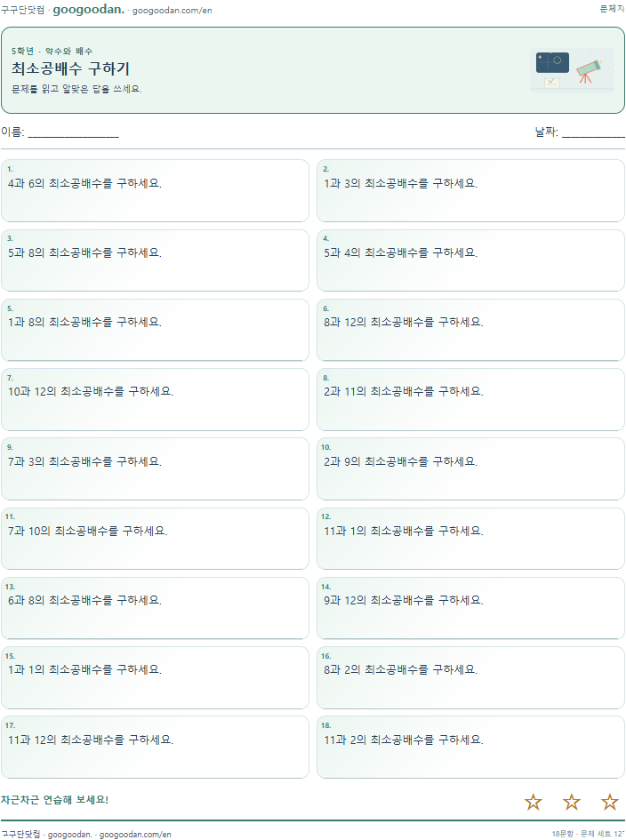The height and width of the screenshot is (840, 626).
Task: Click the 문제지 label in the top-right corner
Action: coord(612,9)
